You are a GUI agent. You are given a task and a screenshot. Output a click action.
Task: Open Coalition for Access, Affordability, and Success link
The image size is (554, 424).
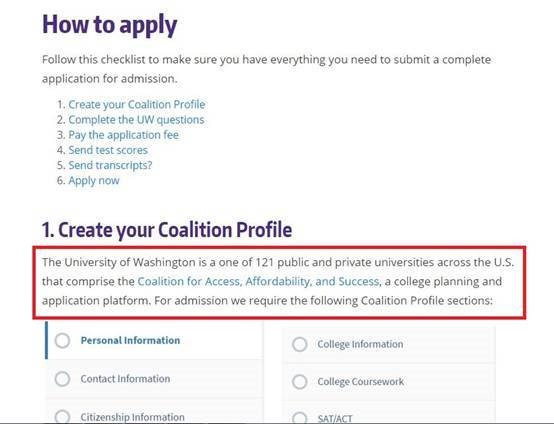point(258,282)
